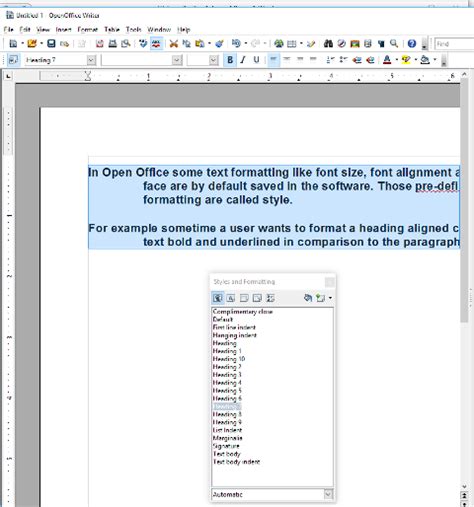This screenshot has width=474, height=507.
Task: Toggle the AutoSpellcheck button
Action: (156, 43)
